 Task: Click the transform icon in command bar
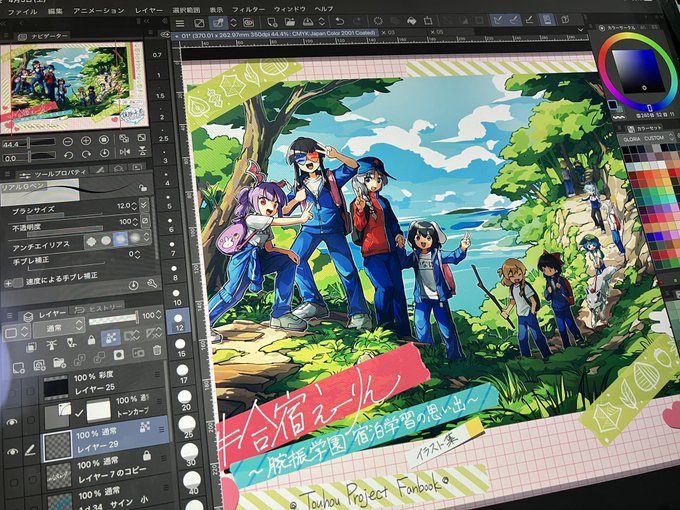coord(428,20)
